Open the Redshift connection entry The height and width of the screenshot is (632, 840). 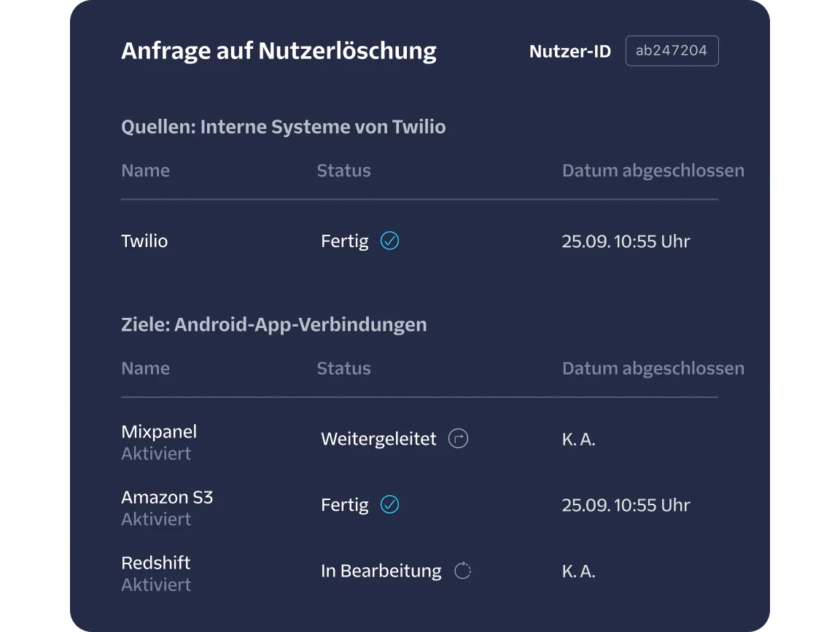click(155, 562)
